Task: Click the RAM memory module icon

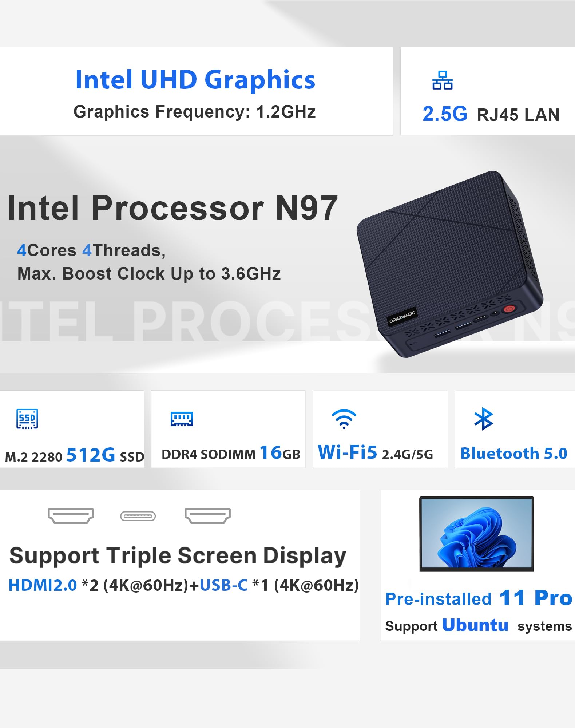Action: 182,419
